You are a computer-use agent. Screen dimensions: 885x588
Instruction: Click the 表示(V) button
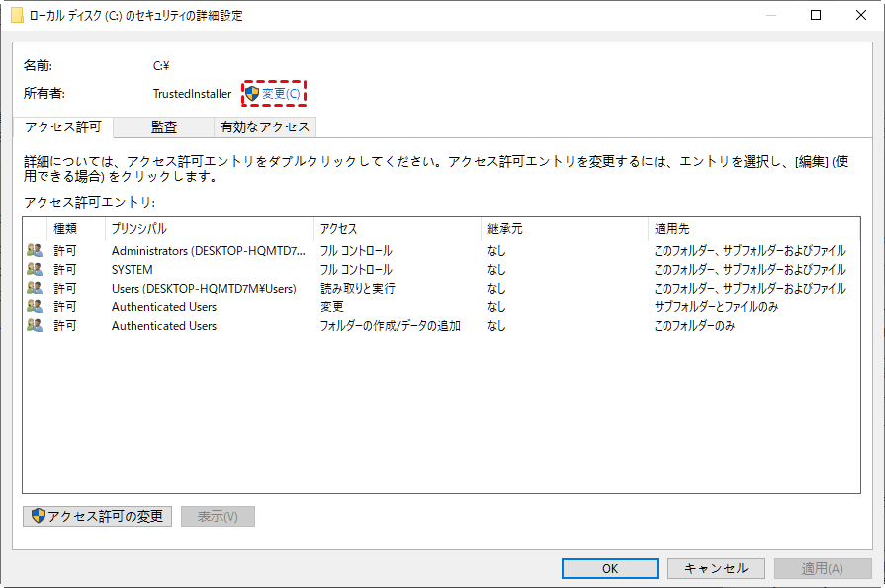pos(218,516)
